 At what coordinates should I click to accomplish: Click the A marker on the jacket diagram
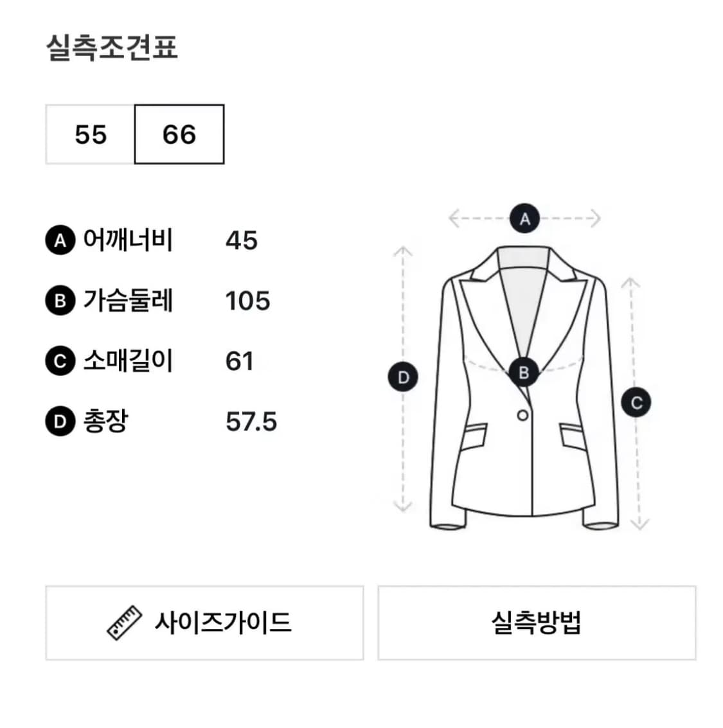point(524,218)
